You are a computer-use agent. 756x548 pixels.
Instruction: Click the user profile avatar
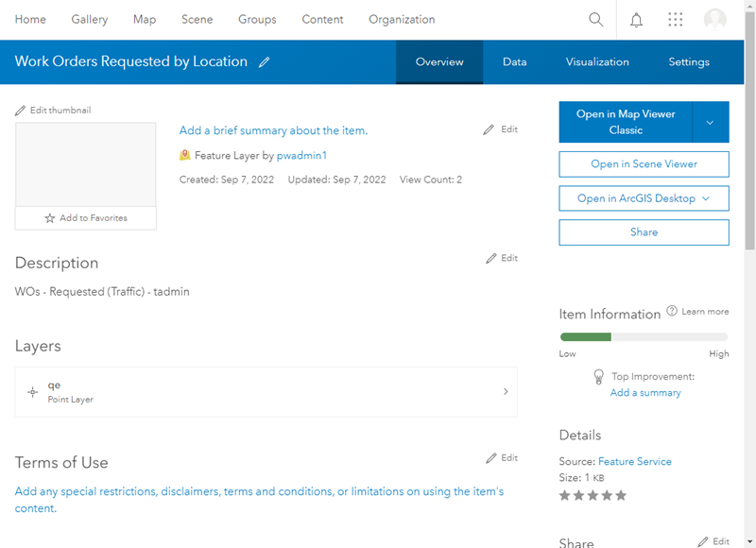tap(715, 20)
